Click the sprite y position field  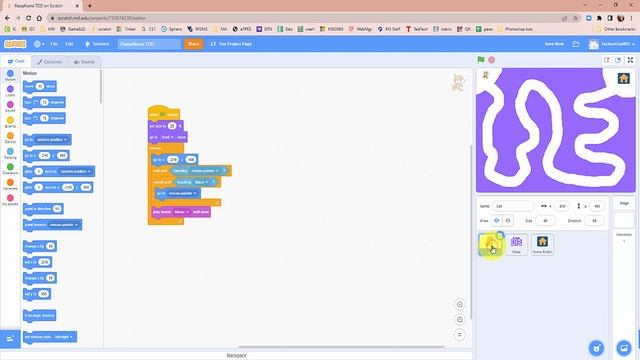tap(597, 206)
